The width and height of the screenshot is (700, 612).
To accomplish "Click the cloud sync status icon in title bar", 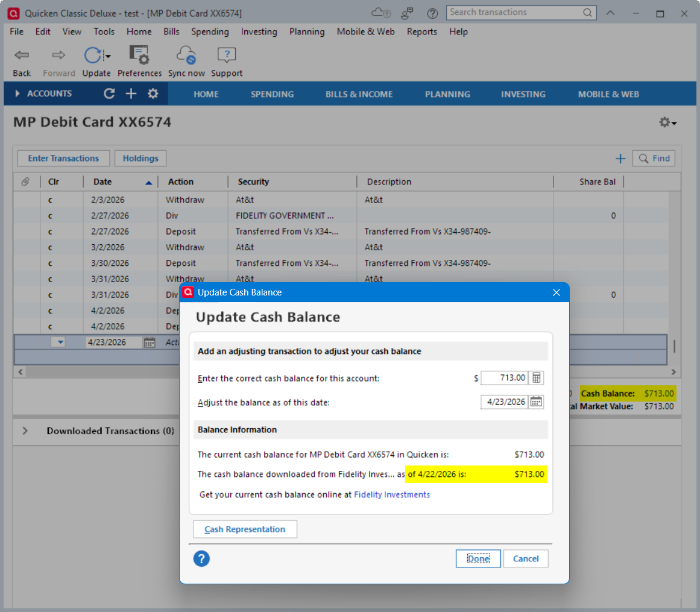I will 381,13.
